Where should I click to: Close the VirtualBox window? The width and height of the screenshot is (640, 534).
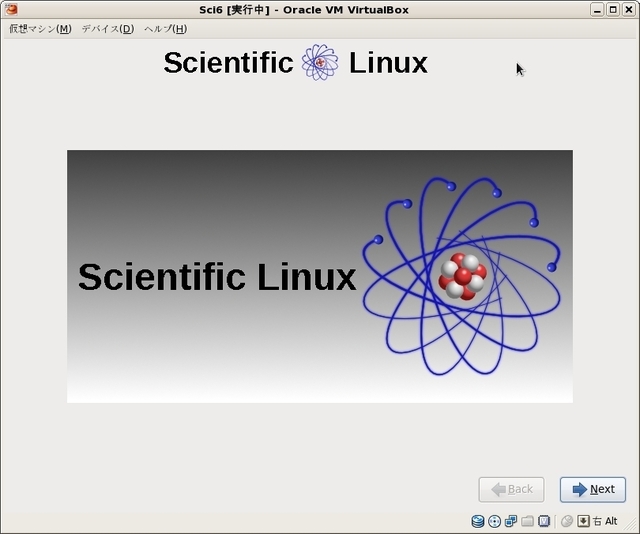(629, 9)
